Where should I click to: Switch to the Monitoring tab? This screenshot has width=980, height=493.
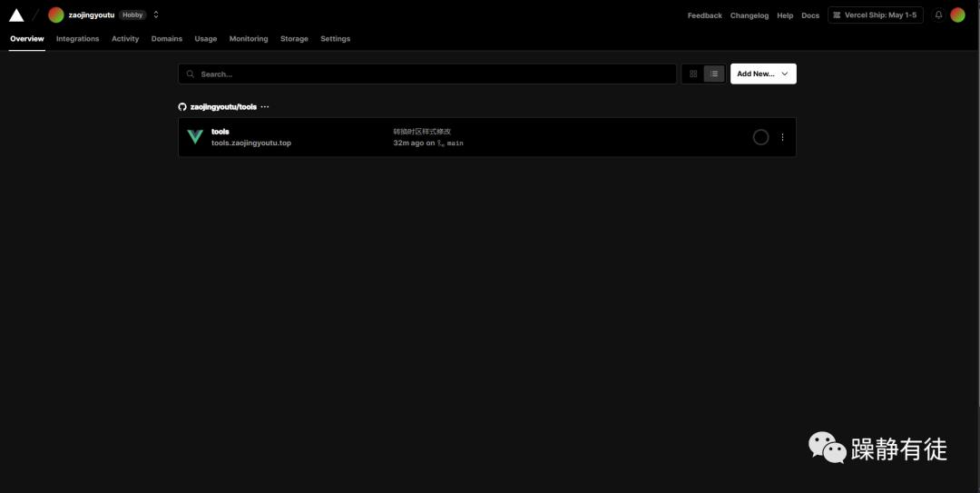[x=248, y=39]
